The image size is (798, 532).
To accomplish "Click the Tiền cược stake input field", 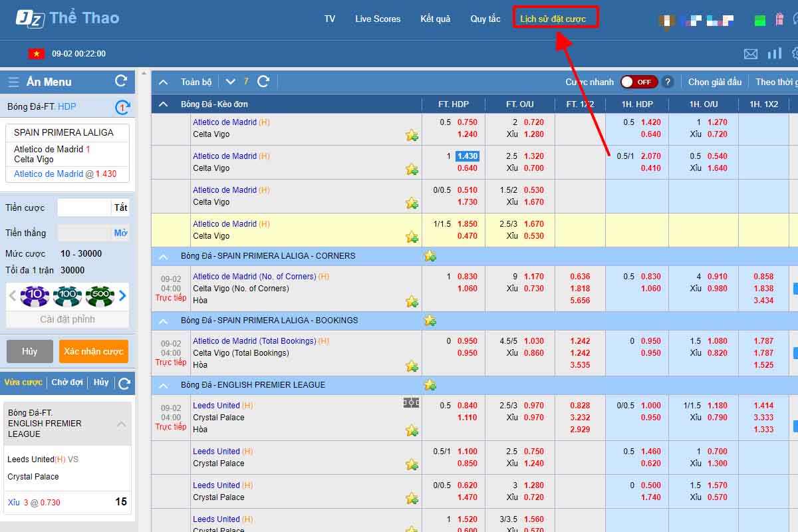I will (84, 207).
